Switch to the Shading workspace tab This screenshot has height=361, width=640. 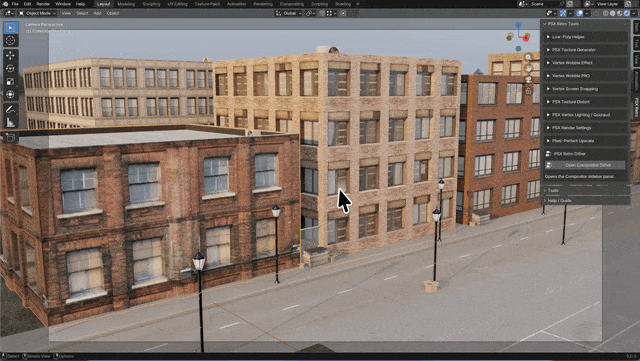click(343, 4)
